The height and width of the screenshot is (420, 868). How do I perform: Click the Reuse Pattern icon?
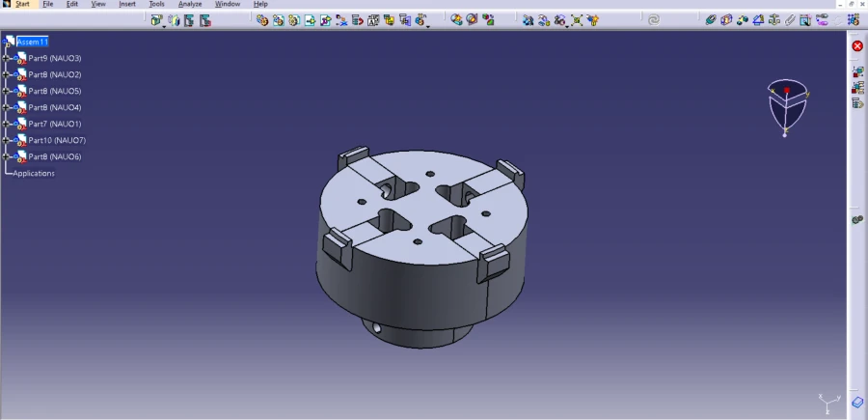[x=854, y=20]
